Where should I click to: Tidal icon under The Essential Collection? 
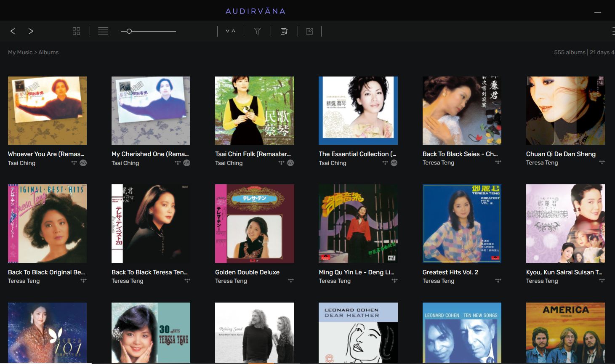coord(385,163)
